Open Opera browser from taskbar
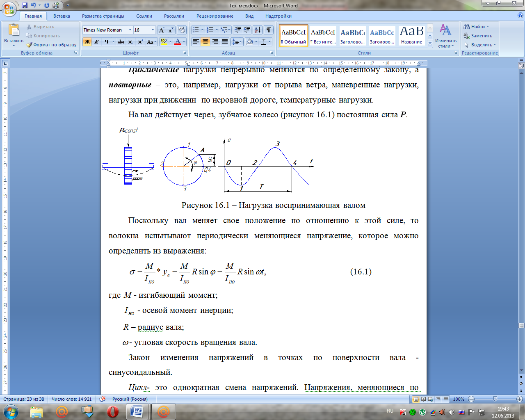This screenshot has width=525, height=420. pos(113,411)
